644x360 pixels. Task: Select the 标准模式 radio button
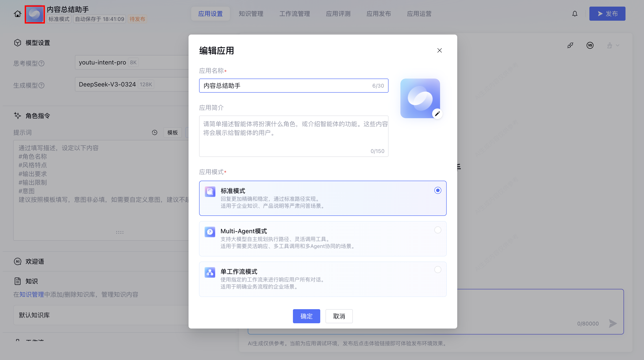coord(437,190)
